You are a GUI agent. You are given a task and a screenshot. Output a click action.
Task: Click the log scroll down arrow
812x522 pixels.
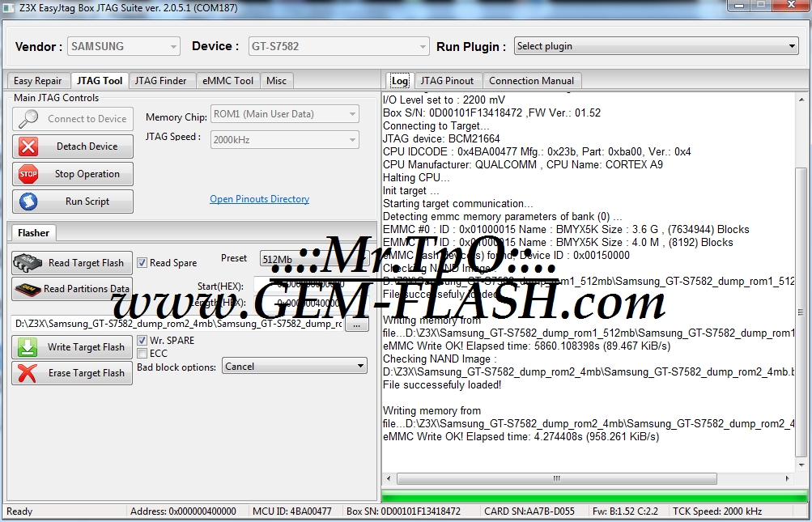[801, 465]
